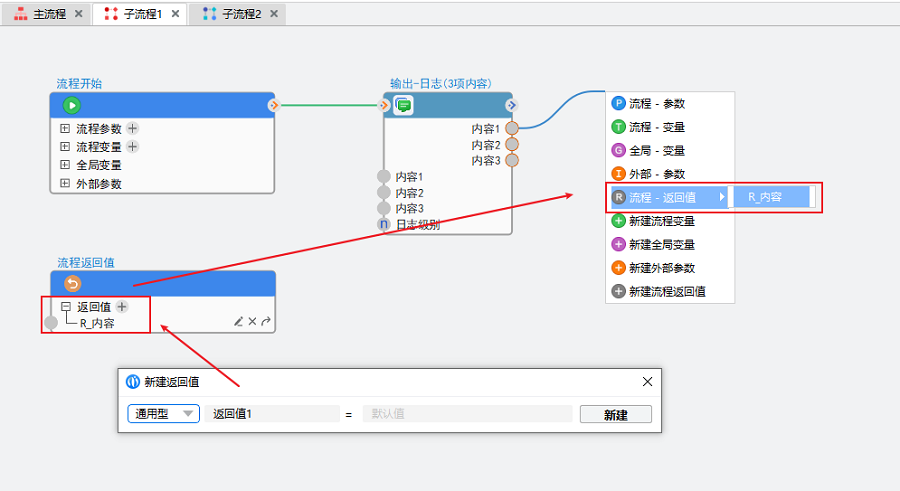The width and height of the screenshot is (900, 491).
Task: Select R_内容 in the submenu
Action: point(765,197)
